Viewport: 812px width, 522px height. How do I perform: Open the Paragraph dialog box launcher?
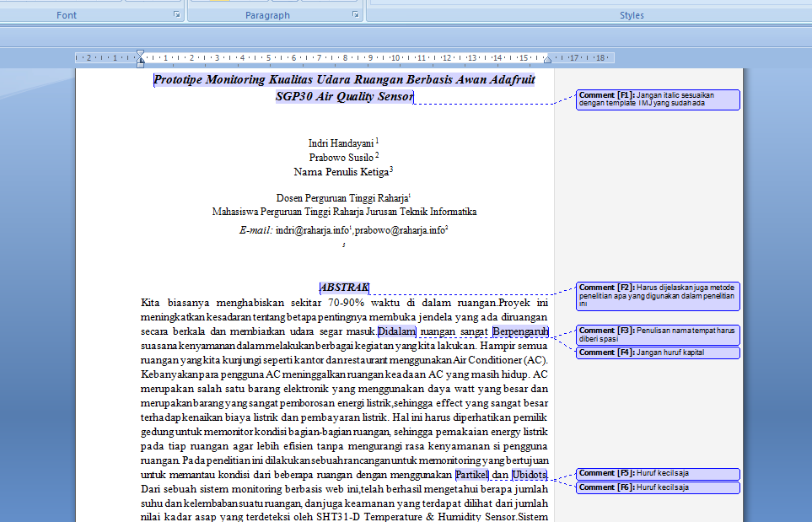[358, 15]
